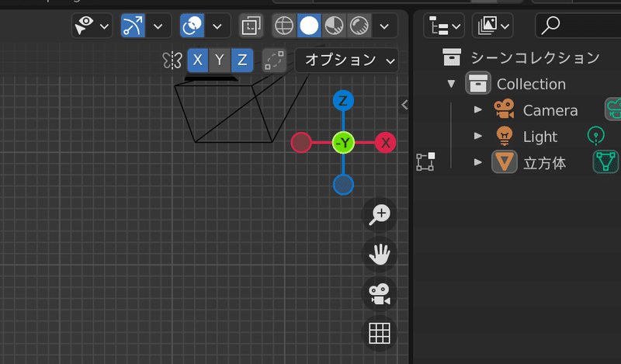Open the outliner display mode dropdown

[x=493, y=26]
